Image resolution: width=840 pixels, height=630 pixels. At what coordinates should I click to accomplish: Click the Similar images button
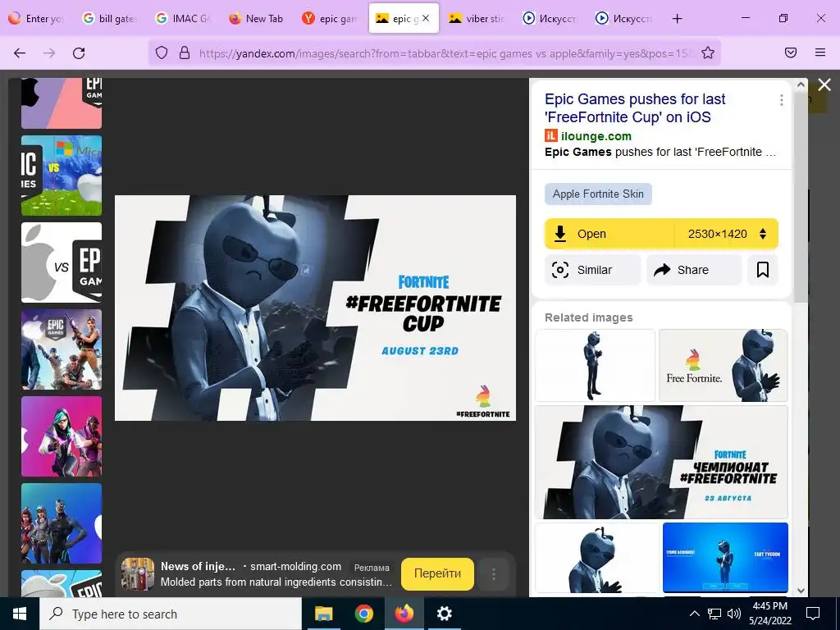click(592, 269)
